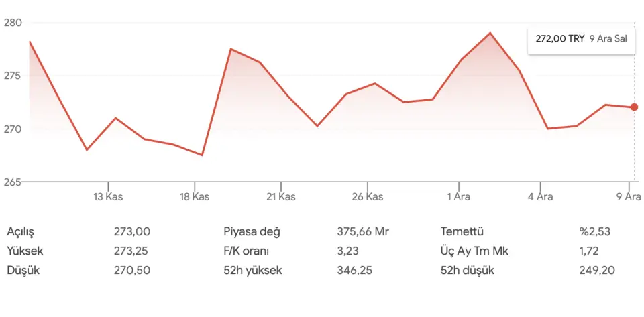Click the 1 Ara date label
This screenshot has height=317, width=644.
[x=459, y=197]
